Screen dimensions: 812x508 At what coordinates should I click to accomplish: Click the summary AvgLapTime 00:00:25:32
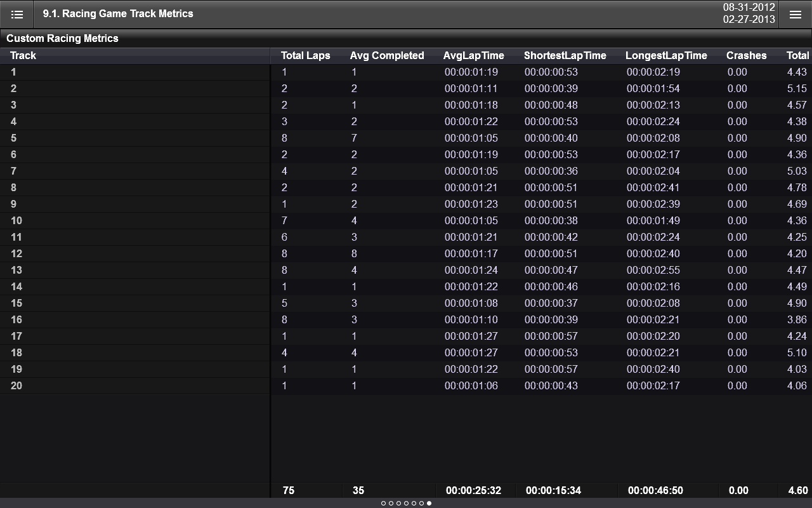coord(473,490)
